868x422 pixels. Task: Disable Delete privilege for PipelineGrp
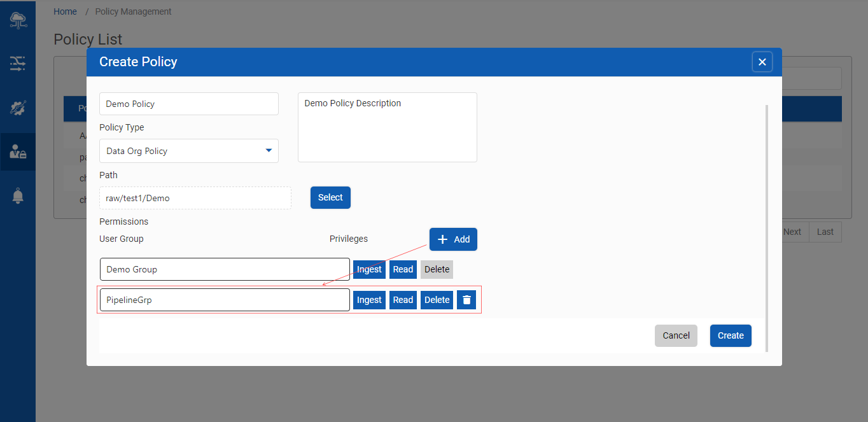tap(437, 300)
